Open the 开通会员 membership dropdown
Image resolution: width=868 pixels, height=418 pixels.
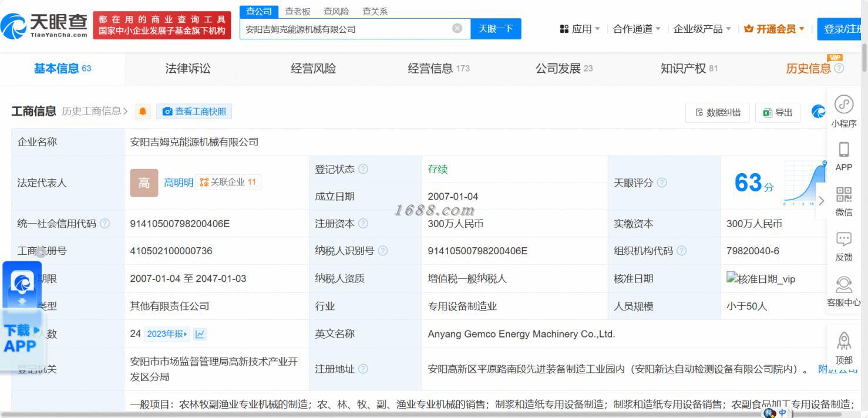click(774, 29)
